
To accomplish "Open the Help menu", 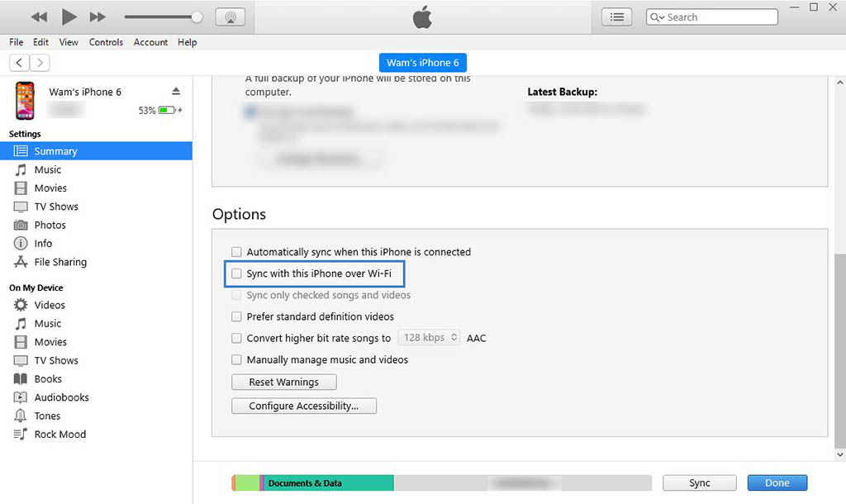I will 188,42.
